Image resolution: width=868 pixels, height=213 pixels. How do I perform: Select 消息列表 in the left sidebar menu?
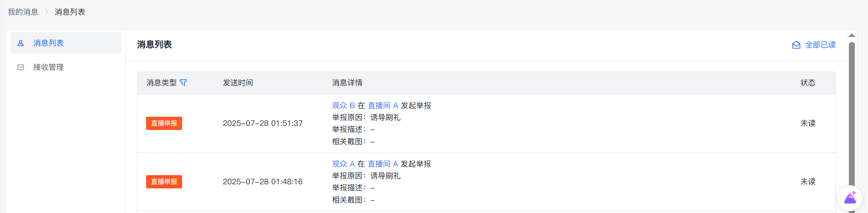[x=48, y=43]
